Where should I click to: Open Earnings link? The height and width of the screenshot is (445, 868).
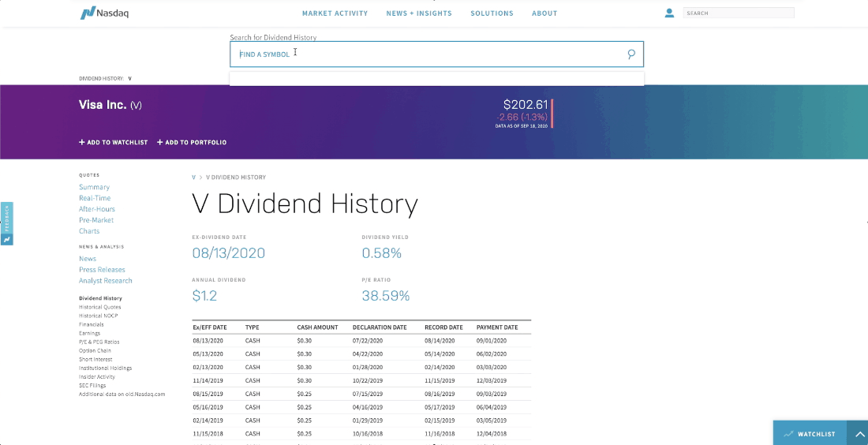[x=90, y=333]
